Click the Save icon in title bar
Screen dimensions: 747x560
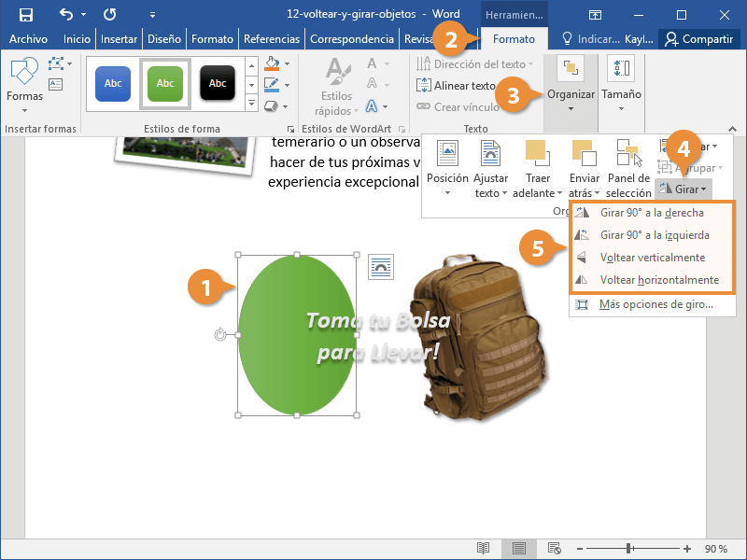[x=26, y=14]
